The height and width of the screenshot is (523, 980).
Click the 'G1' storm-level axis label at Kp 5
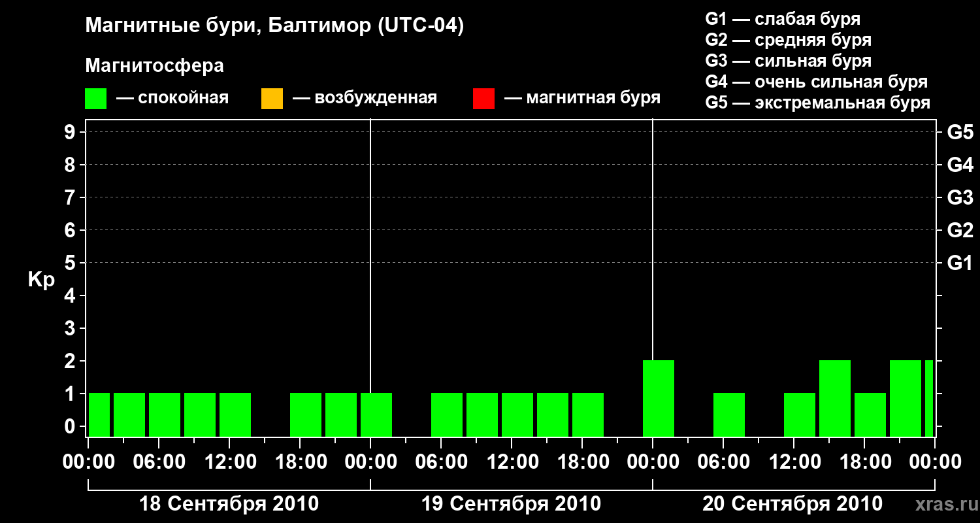[x=960, y=263]
